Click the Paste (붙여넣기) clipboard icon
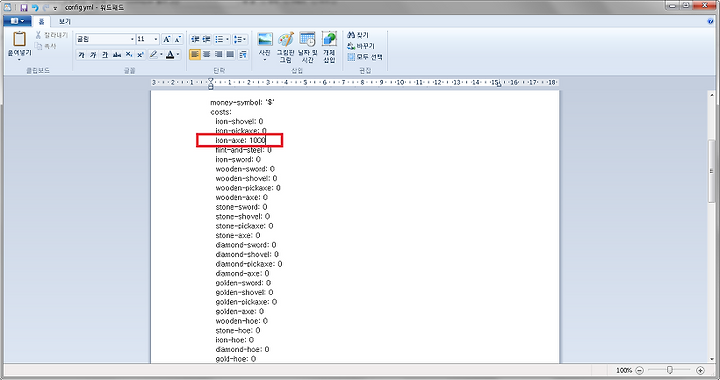The height and width of the screenshot is (380, 720). coord(19,39)
